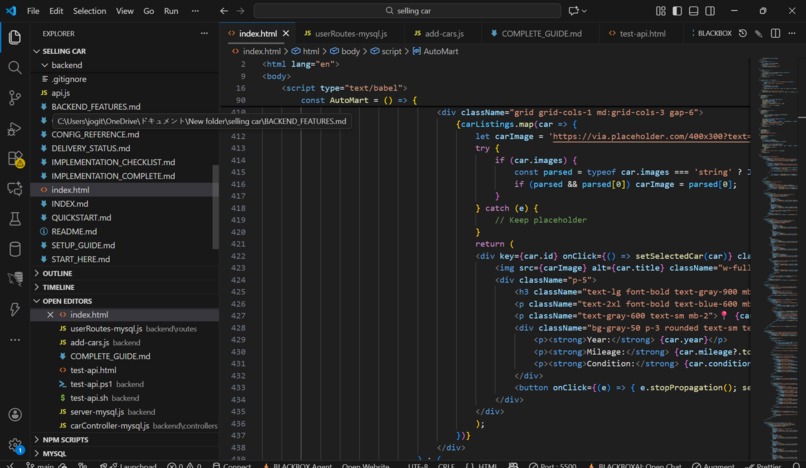
Task: Open the Search view in activity bar
Action: click(14, 67)
